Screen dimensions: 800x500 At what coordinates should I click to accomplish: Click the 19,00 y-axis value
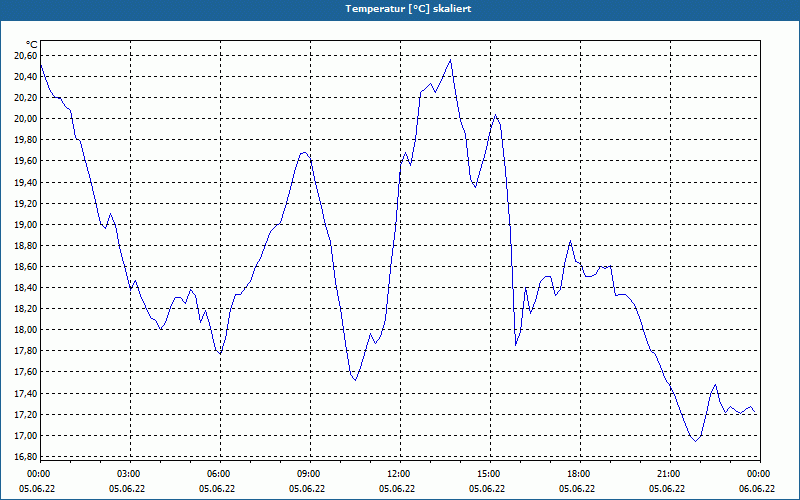25,224
